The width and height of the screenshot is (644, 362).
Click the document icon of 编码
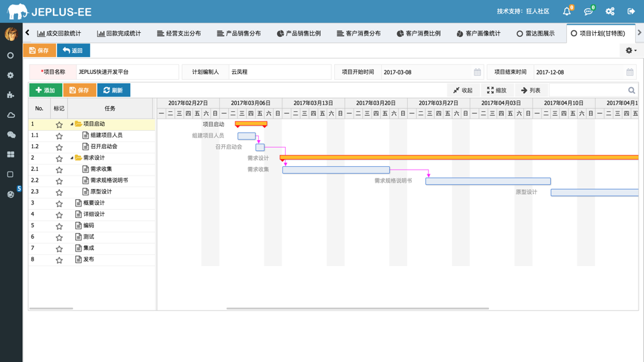pos(78,225)
